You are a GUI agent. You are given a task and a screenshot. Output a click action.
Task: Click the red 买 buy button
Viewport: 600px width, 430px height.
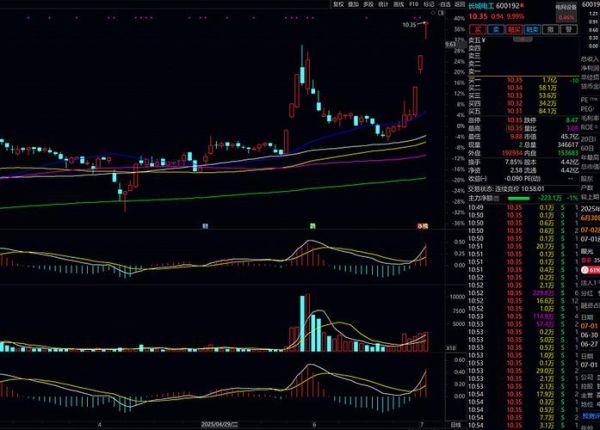[475, 30]
